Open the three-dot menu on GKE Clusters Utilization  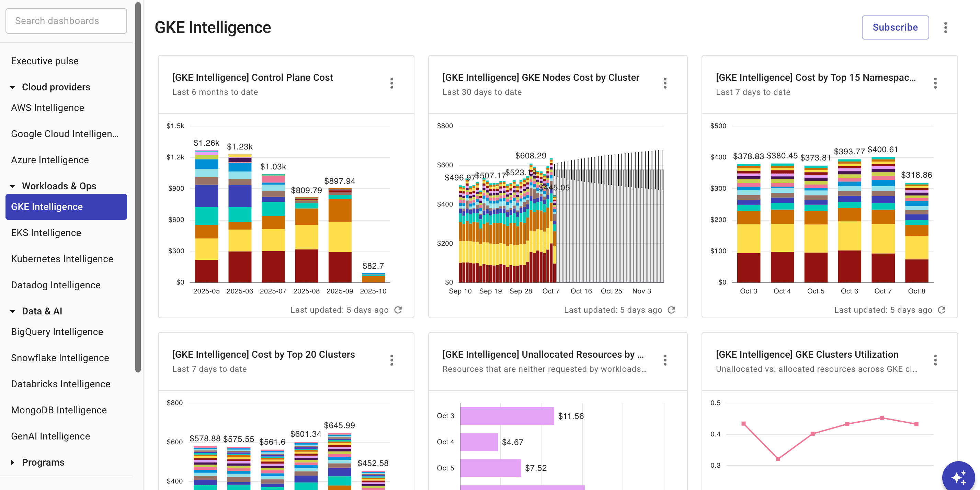935,360
